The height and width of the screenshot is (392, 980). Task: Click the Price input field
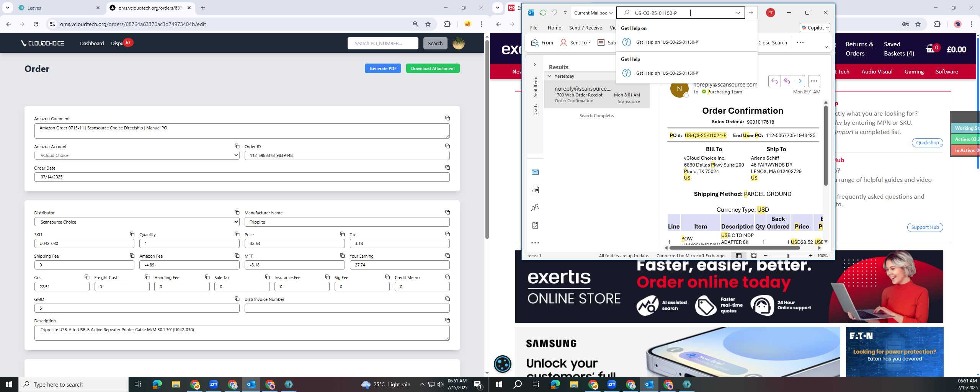click(x=294, y=243)
